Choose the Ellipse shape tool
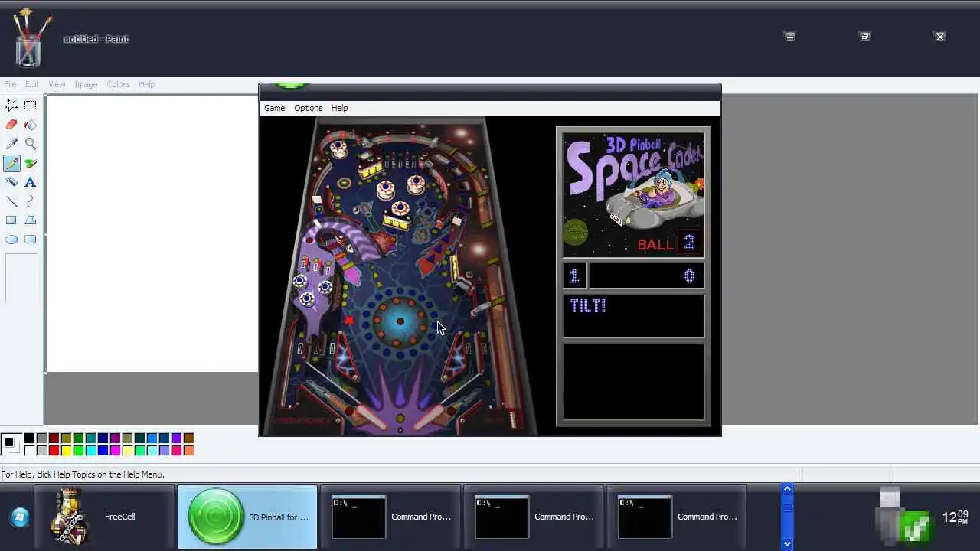This screenshot has height=551, width=980. point(11,240)
